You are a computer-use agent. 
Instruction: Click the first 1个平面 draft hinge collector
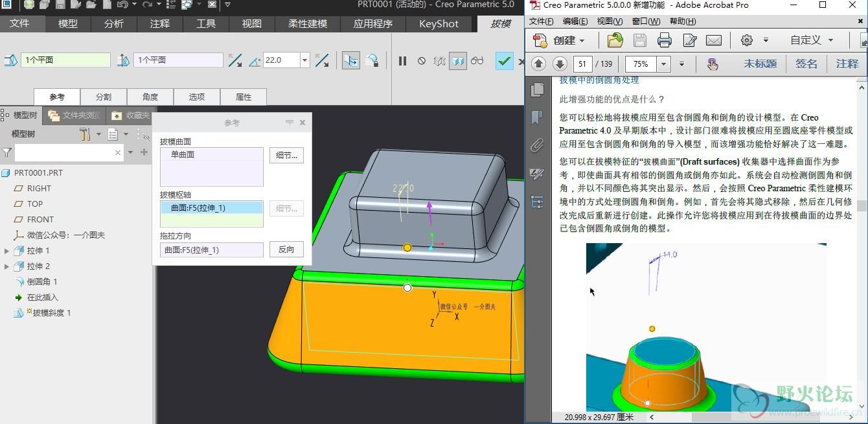(65, 60)
